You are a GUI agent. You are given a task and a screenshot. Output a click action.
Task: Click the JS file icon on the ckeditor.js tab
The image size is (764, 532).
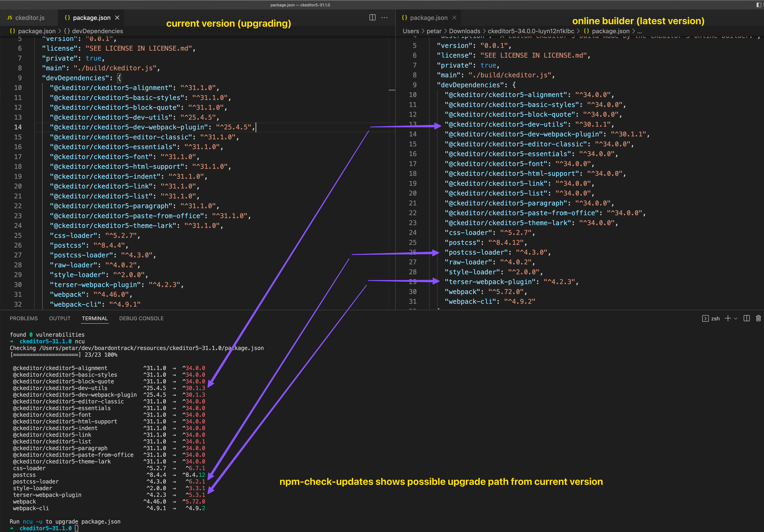coord(10,17)
